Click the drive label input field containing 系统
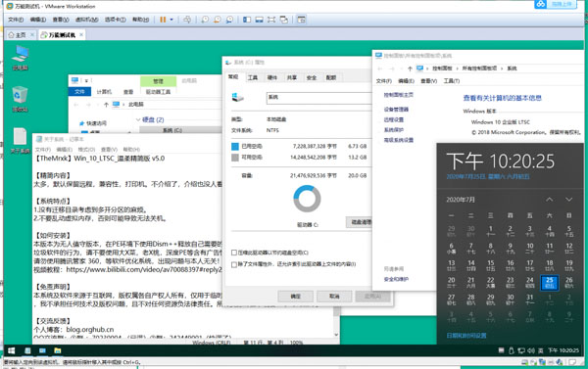This screenshot has height=369, width=588. (x=319, y=98)
